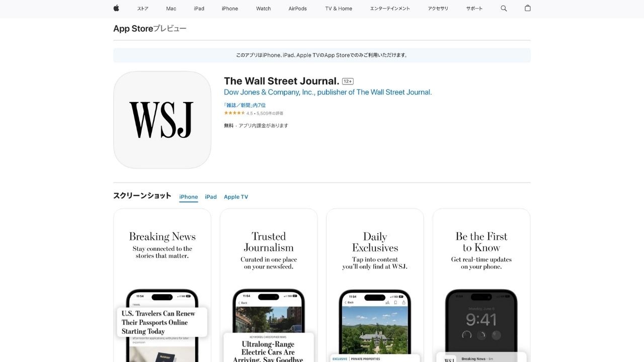Switch to the Apple TV screenshots tab
The height and width of the screenshot is (362, 644).
(236, 197)
